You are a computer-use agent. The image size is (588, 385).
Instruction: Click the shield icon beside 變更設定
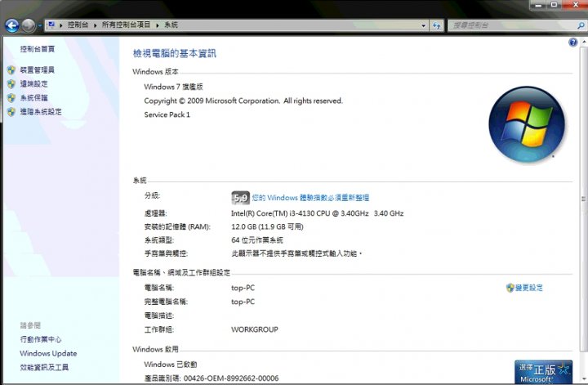510,288
